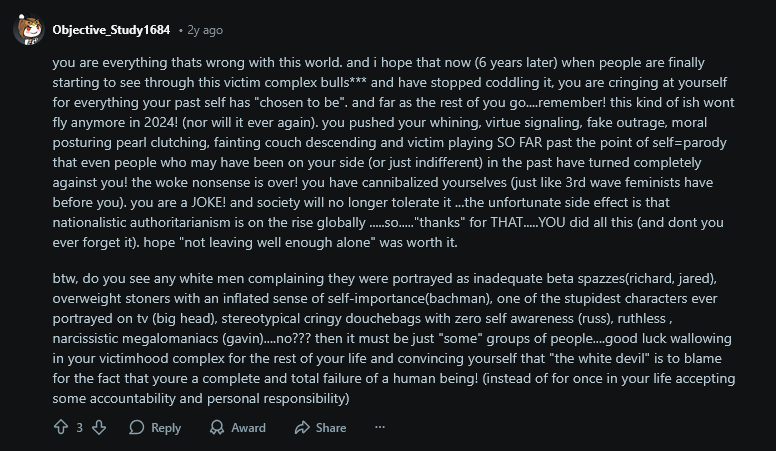
Task: Downvote this comment
Action: (x=98, y=427)
